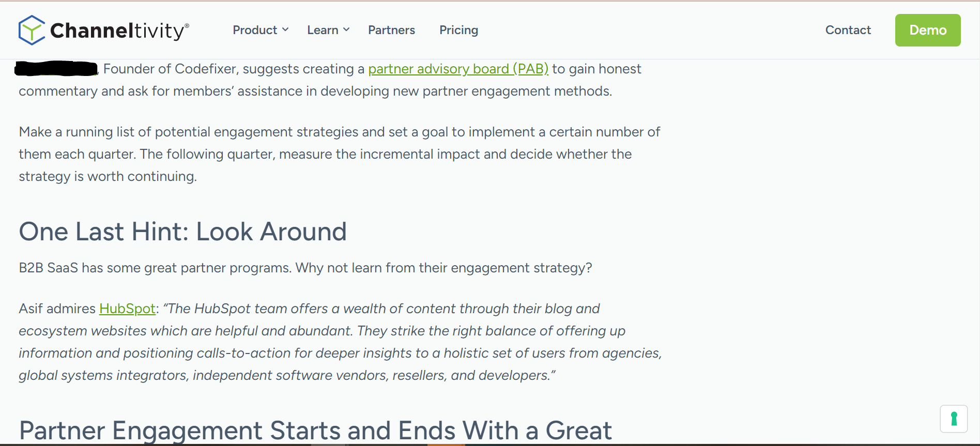The height and width of the screenshot is (446, 980).
Task: Click the 'Make a running list' paragraph
Action: click(x=339, y=154)
